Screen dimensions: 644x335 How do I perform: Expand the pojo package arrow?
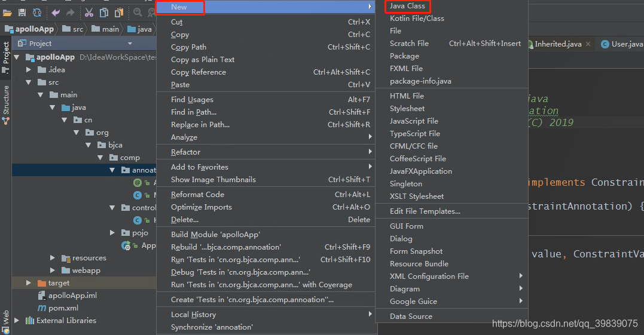(112, 233)
